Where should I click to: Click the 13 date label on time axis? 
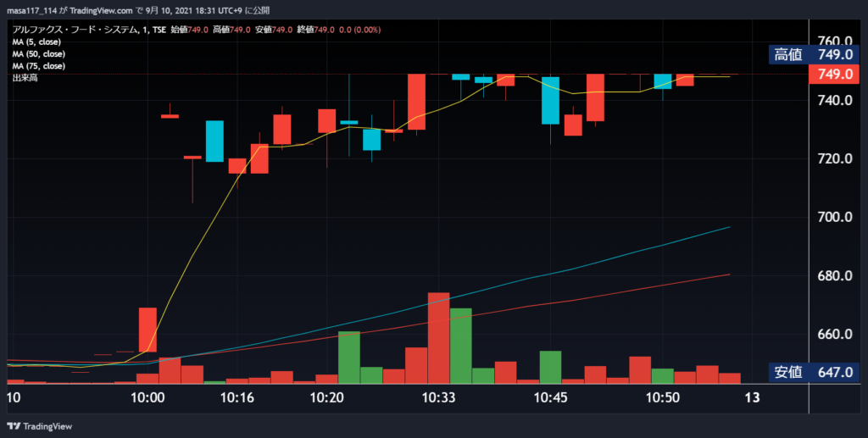point(752,397)
